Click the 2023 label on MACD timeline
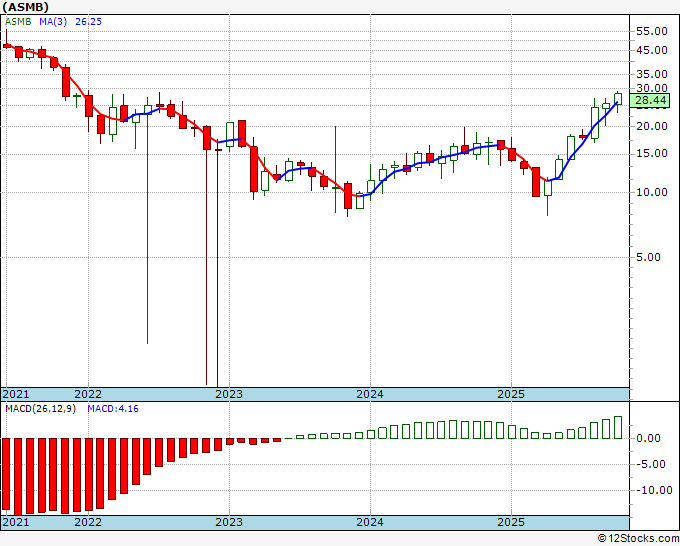 click(229, 522)
